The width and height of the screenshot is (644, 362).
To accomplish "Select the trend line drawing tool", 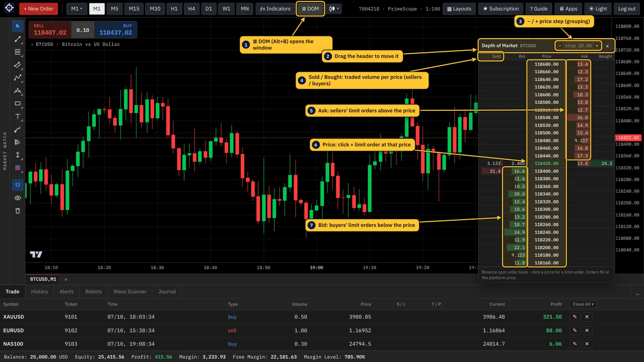I will tap(18, 39).
